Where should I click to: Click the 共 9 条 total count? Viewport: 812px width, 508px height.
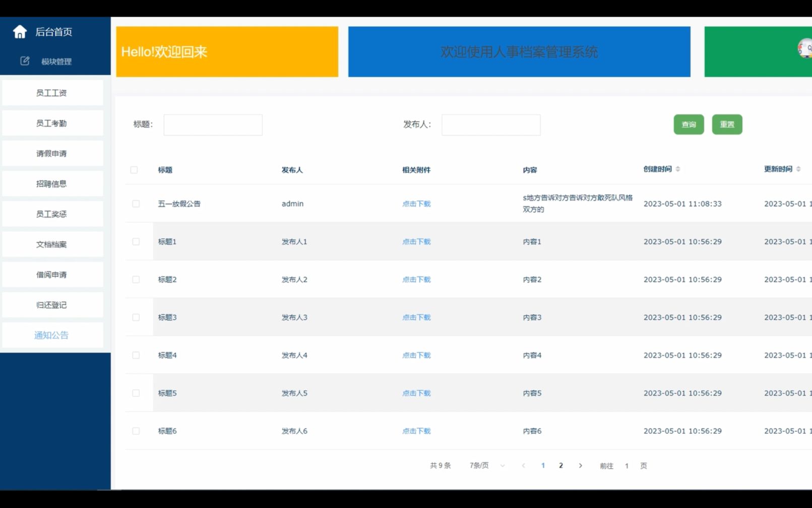[x=440, y=466]
